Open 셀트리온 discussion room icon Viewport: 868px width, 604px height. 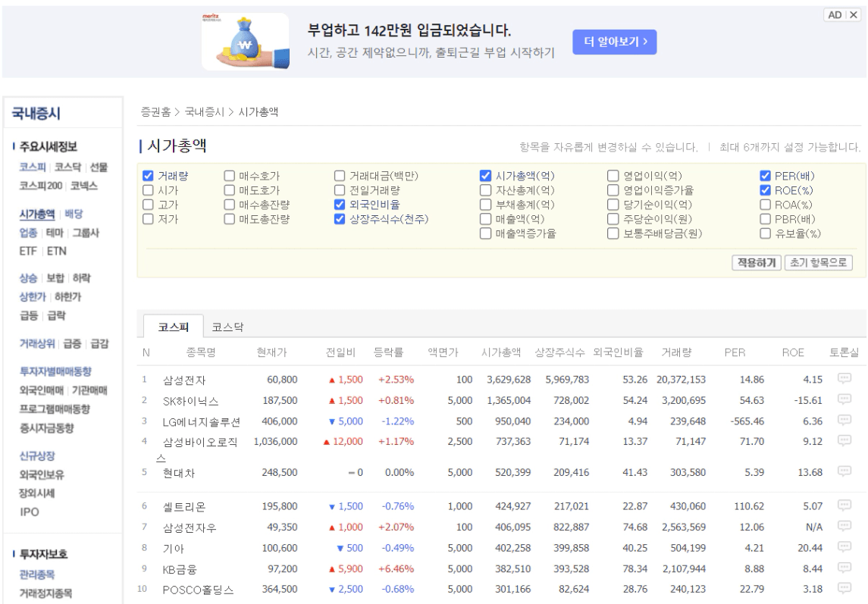[x=844, y=505]
